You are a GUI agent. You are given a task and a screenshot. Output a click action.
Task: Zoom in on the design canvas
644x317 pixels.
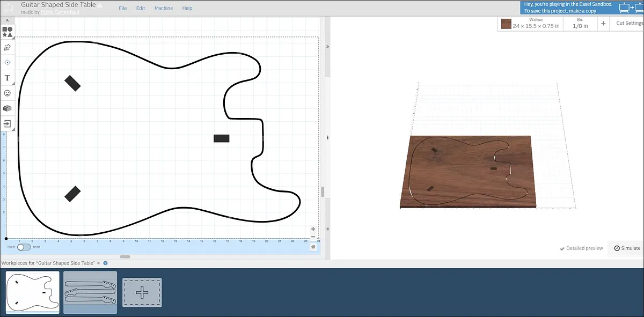(313, 229)
